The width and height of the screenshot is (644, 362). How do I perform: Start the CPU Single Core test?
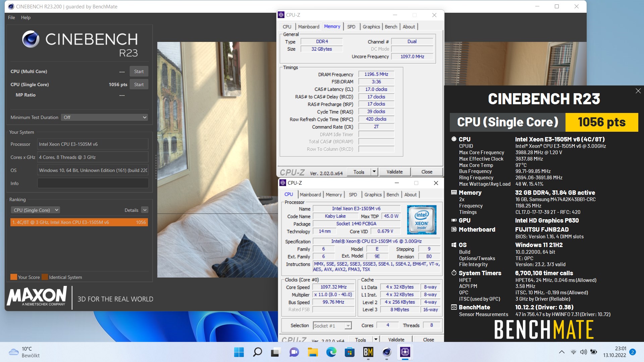(x=139, y=84)
